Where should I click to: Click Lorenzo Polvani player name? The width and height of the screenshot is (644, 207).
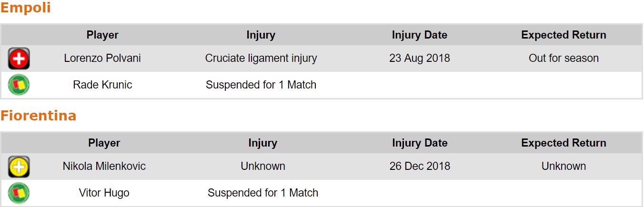[x=102, y=58]
